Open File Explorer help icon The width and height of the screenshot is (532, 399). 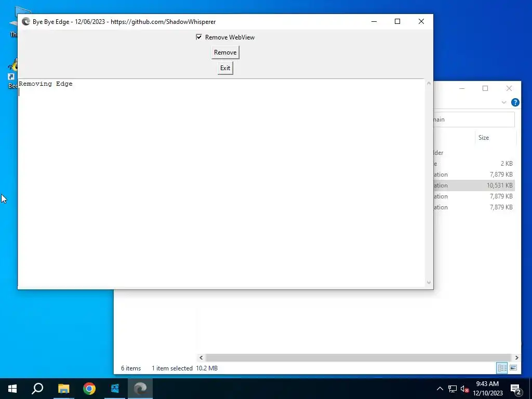pos(515,102)
